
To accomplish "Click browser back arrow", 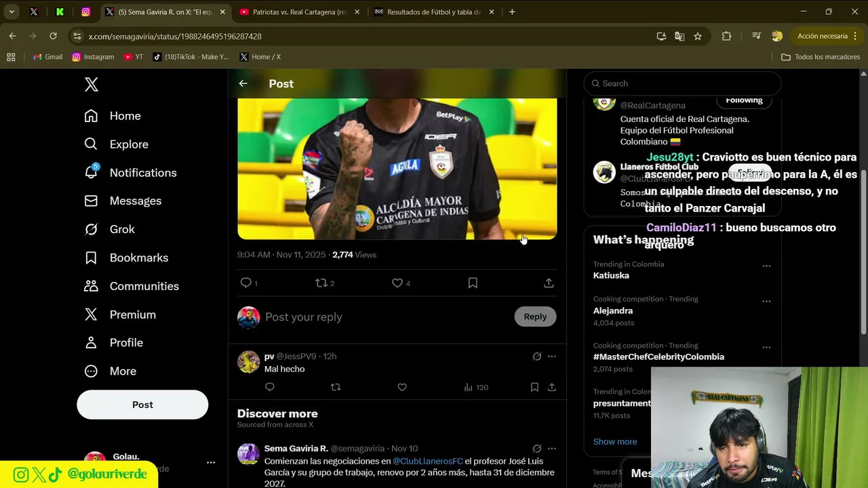I will [12, 36].
